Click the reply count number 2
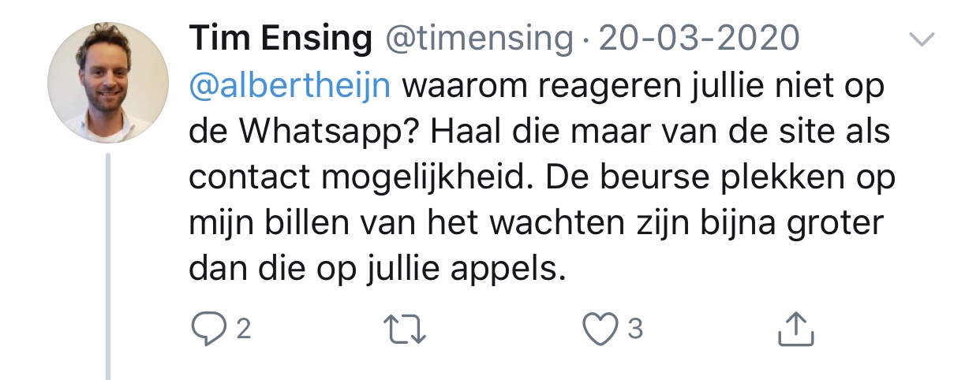 pos(243,330)
